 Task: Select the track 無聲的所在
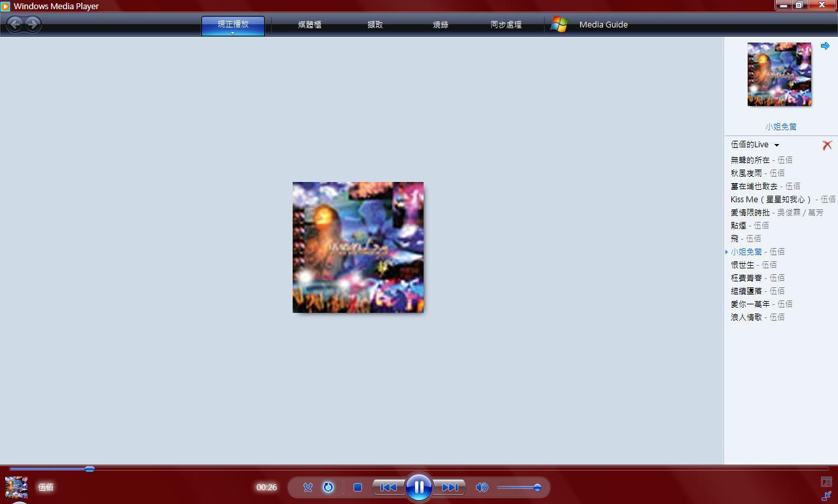(761, 160)
